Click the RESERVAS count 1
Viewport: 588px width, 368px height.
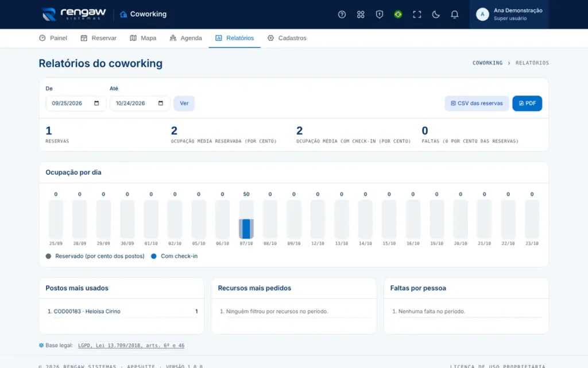[x=49, y=131]
